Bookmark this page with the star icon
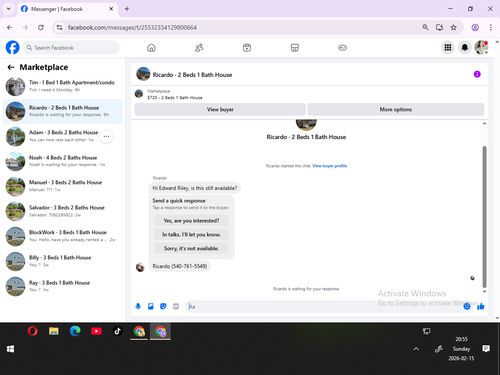Viewport: 500px width, 375px height. (x=453, y=27)
